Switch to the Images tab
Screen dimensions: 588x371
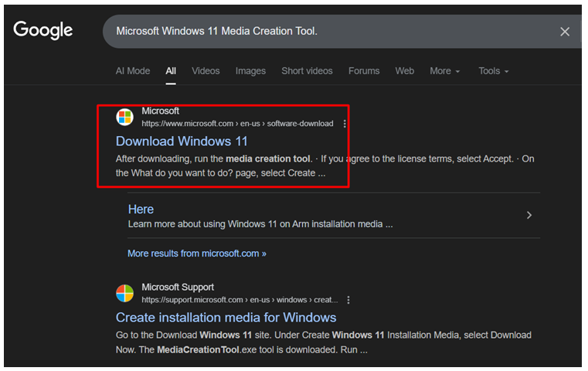(250, 71)
